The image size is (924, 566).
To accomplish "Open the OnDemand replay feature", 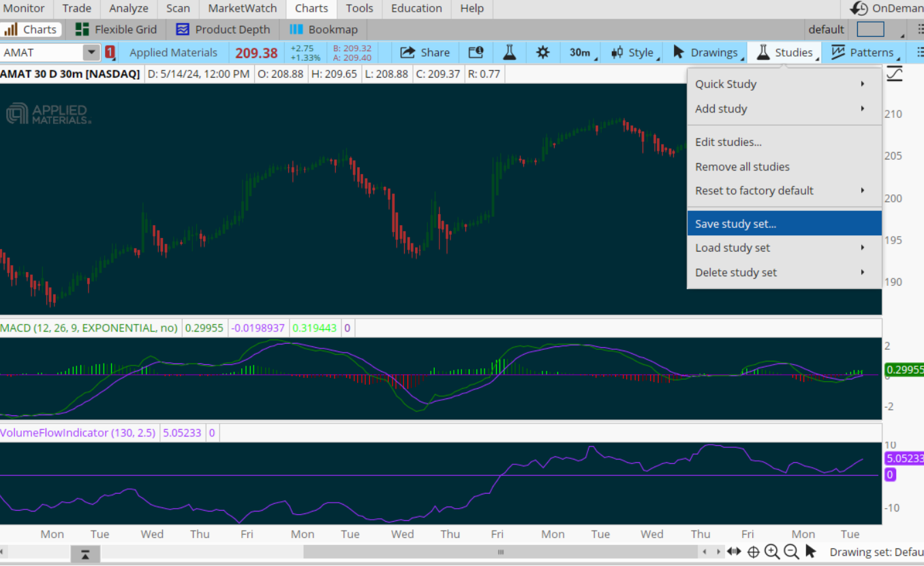I will point(887,9).
